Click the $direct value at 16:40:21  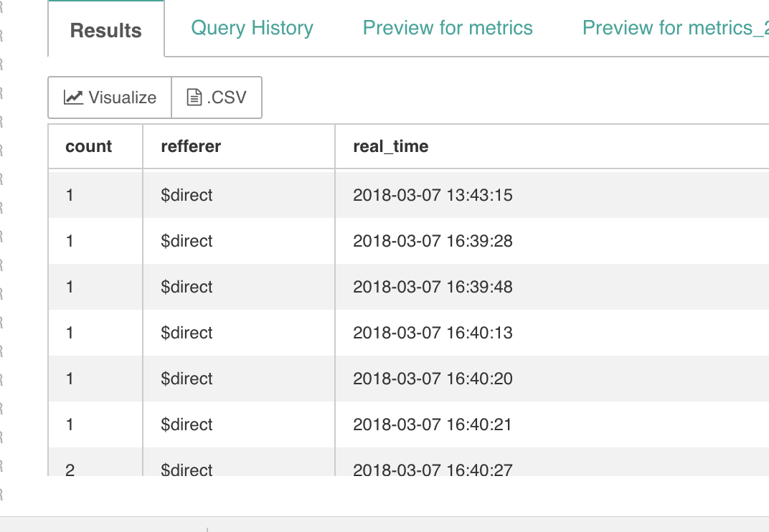(x=187, y=424)
